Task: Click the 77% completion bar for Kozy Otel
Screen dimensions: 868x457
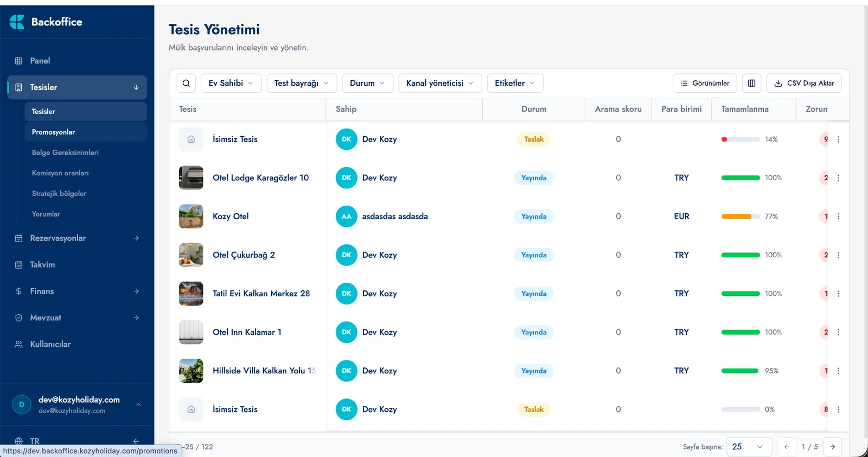Action: pyautogui.click(x=741, y=217)
